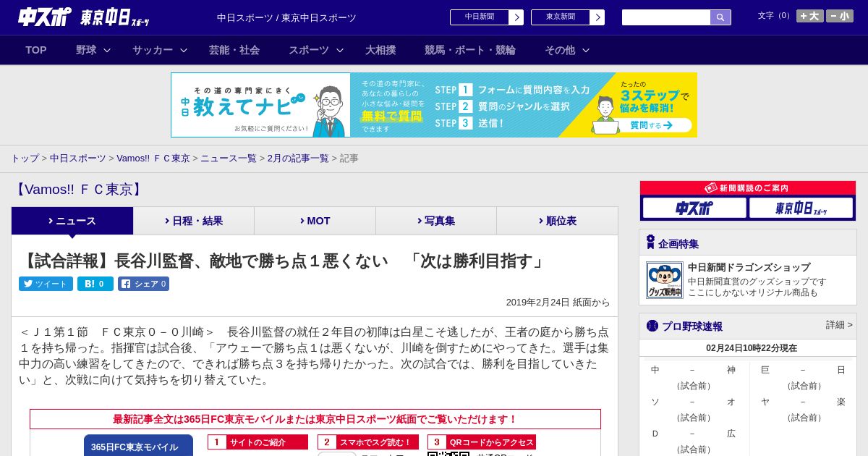Share article via Twitter ツイート button
The image size is (868, 456).
[x=46, y=284]
